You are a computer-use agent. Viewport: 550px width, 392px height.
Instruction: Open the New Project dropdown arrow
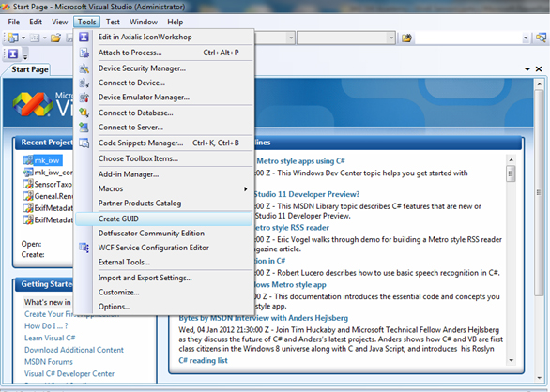[23, 38]
